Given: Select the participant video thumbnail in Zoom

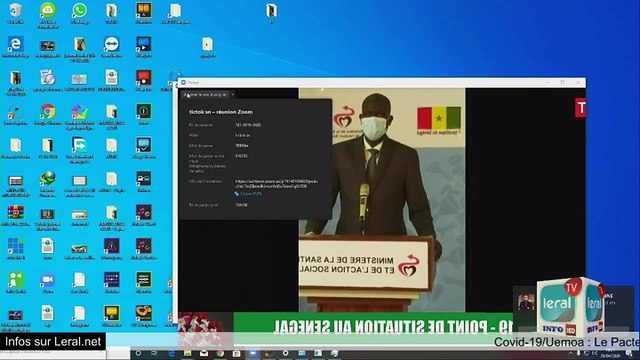Looking at the screenshot, I should click(x=526, y=302).
